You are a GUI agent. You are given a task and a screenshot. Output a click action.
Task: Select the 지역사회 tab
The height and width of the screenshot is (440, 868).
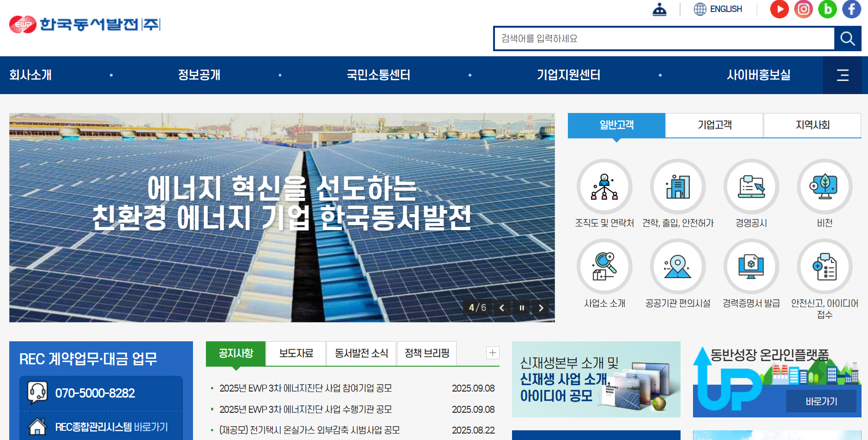[x=812, y=125]
